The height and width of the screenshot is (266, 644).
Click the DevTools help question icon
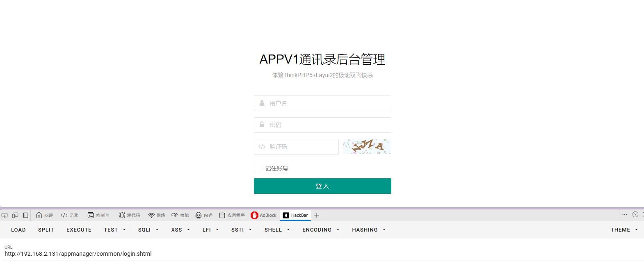point(635,214)
